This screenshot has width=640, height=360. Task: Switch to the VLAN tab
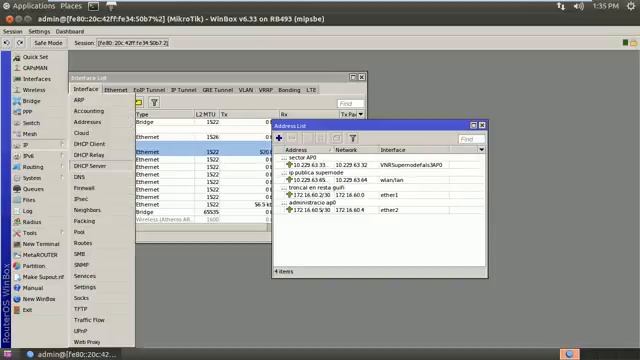(x=246, y=90)
